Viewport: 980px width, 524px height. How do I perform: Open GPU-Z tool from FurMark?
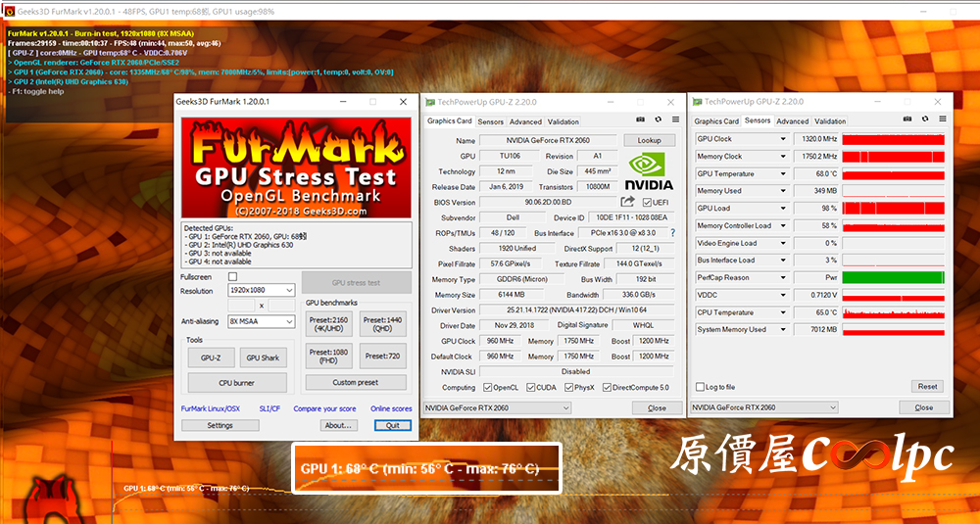(211, 357)
